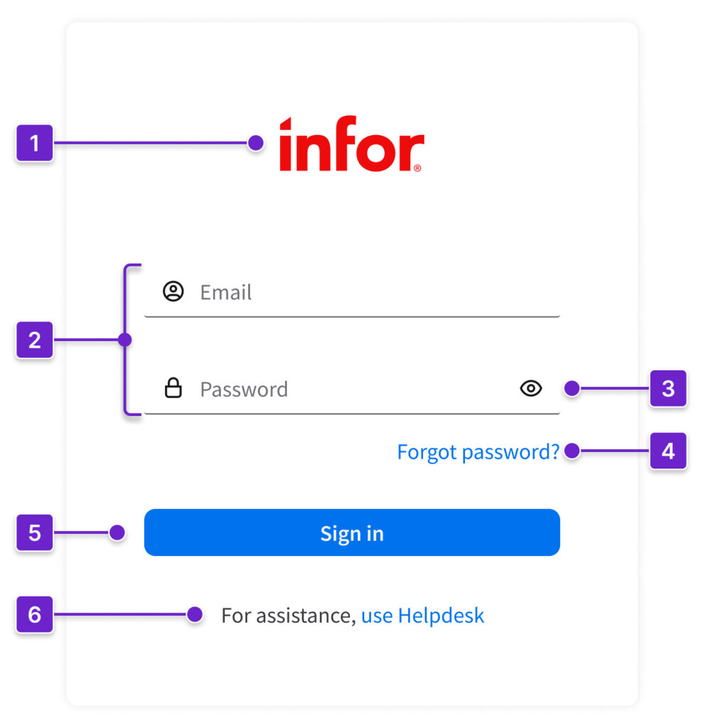Image resolution: width=703 pixels, height=728 pixels.
Task: Click callout badge number 3
Action: click(x=667, y=388)
